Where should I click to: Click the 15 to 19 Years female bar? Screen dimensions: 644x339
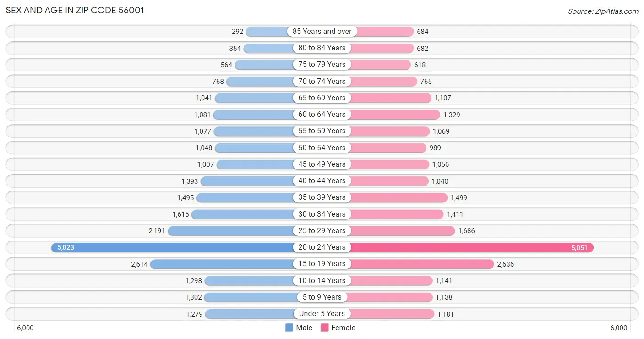pyautogui.click(x=422, y=264)
